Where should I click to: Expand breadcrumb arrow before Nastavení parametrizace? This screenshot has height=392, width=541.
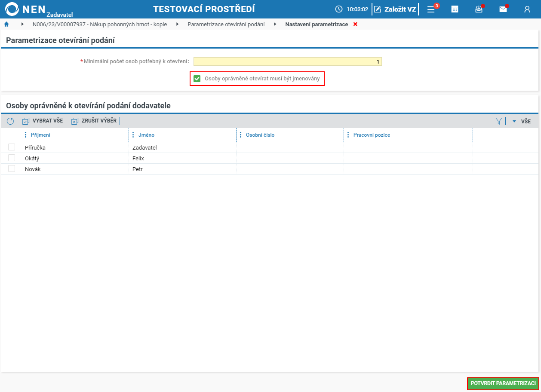(x=275, y=24)
